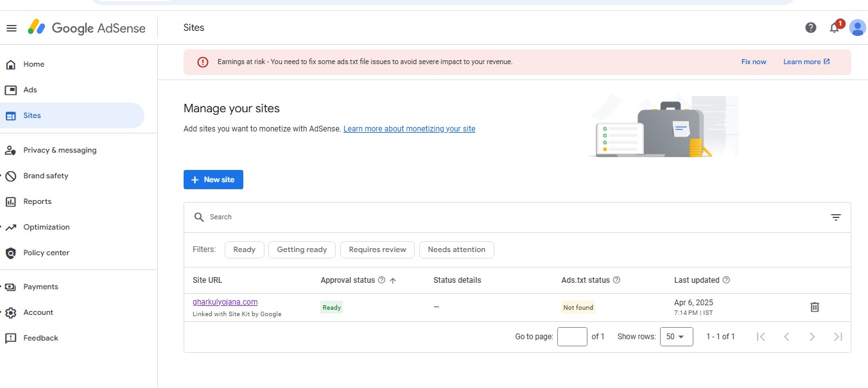Screen dimensions: 868x388
Task: Click the Sites icon in sidebar
Action: pos(10,116)
